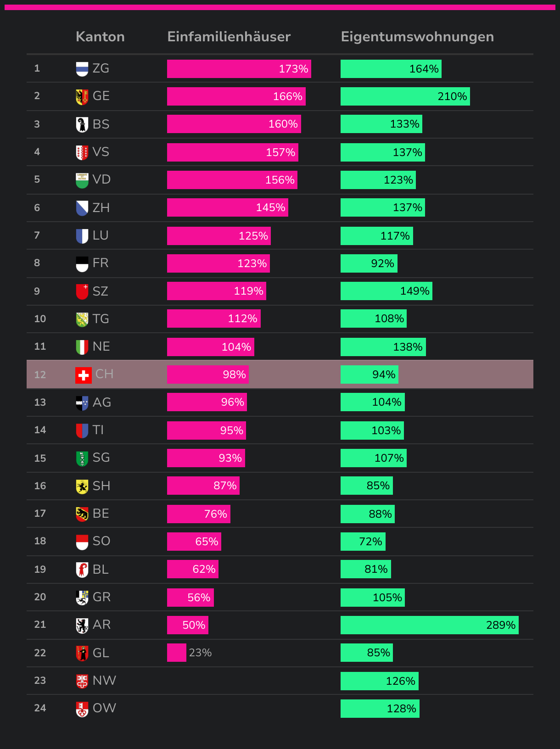The height and width of the screenshot is (749, 560).
Task: Click the Ticino (TI) coat of arms icon
Action: tap(82, 430)
